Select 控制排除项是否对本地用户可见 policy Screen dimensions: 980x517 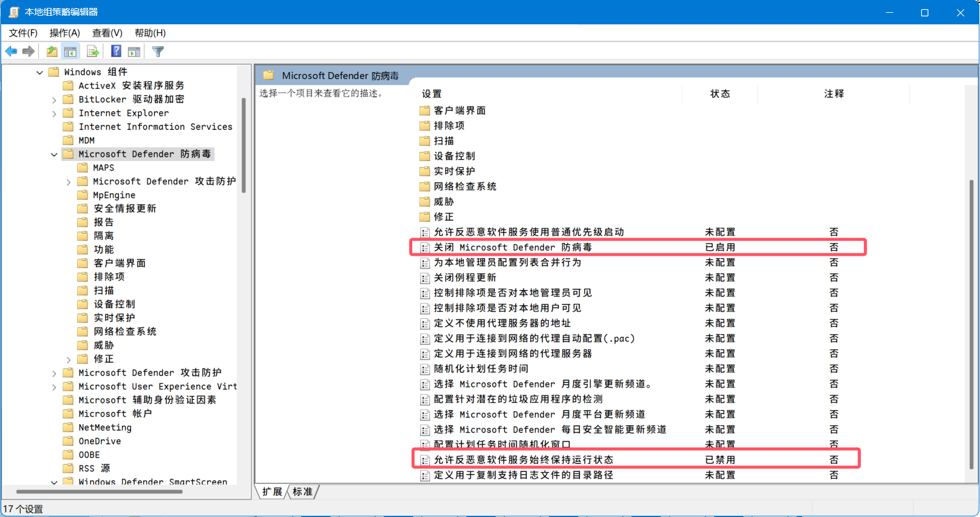tap(508, 308)
